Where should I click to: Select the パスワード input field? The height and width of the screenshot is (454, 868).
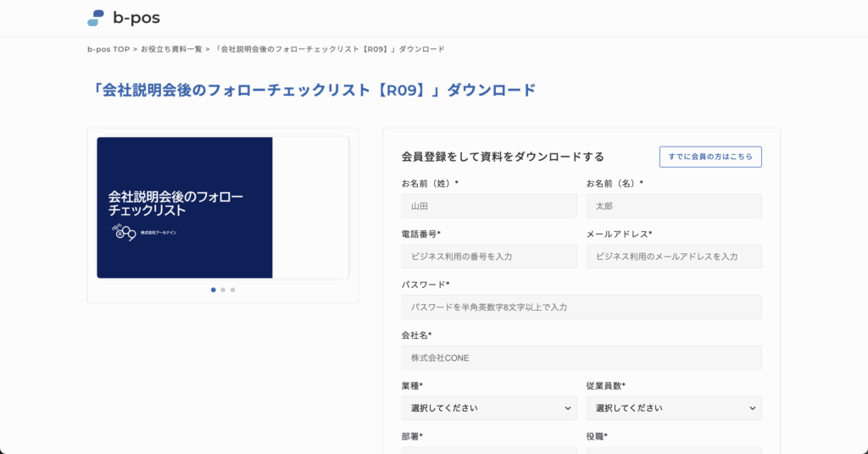click(581, 307)
